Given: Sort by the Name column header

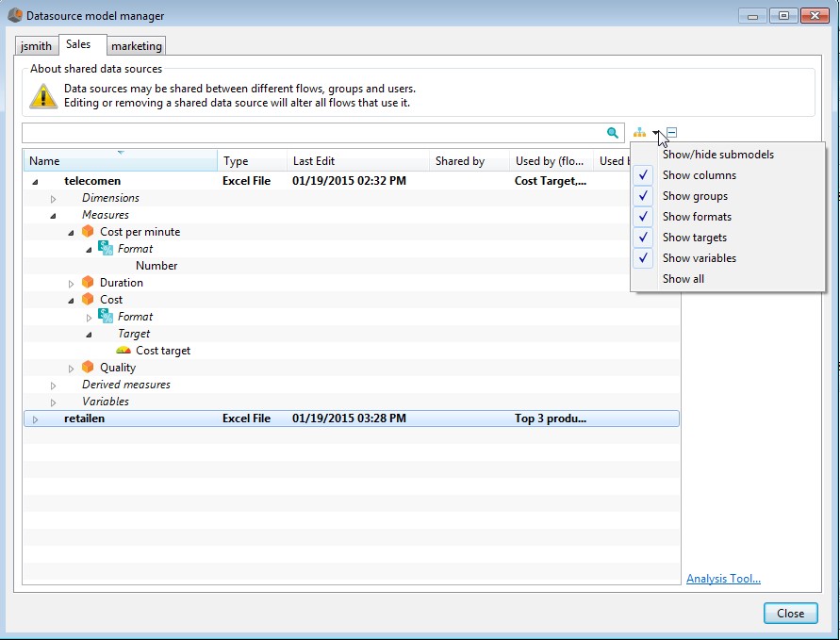Looking at the screenshot, I should click(x=120, y=160).
